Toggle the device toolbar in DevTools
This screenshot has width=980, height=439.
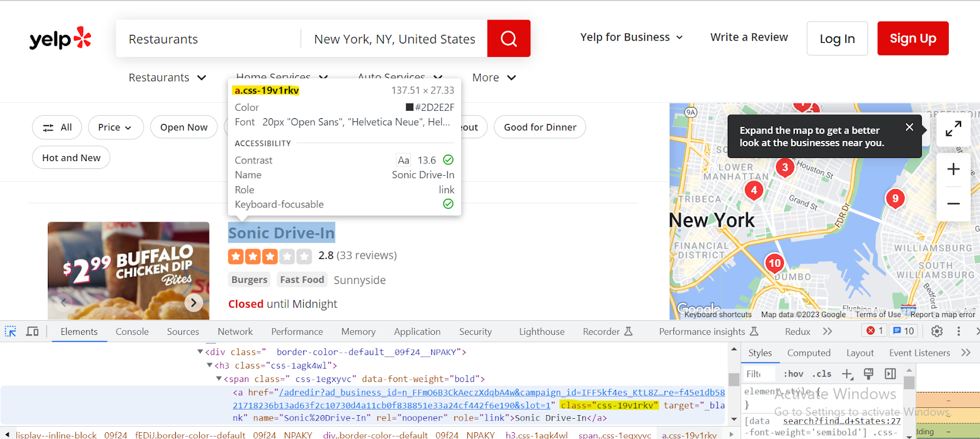coord(32,331)
